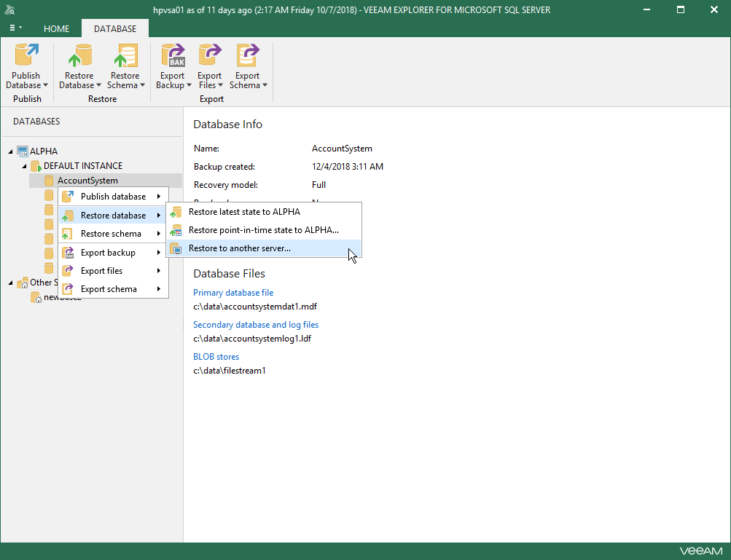Open the BLOB stores link

(x=216, y=356)
